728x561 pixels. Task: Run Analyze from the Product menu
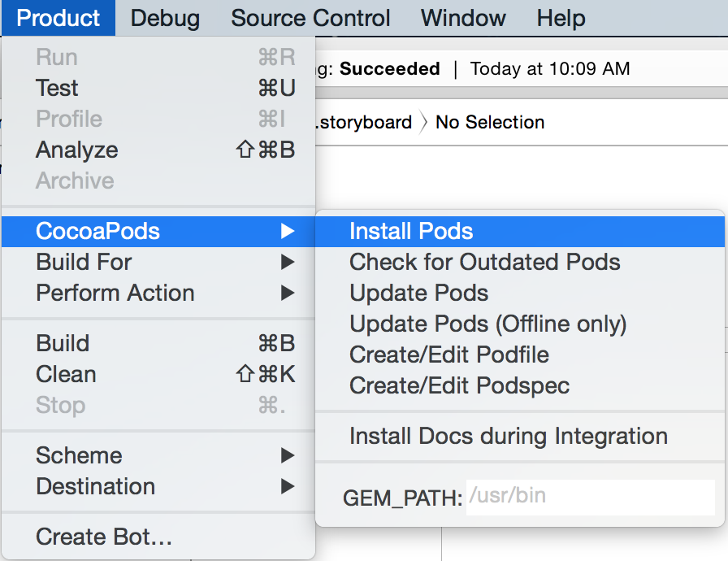(x=76, y=150)
